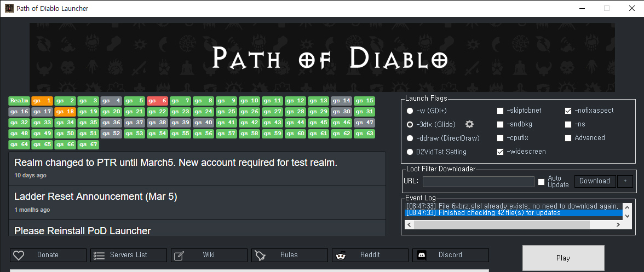
Task: Click the list icon on Servers List
Action: pos(99,255)
